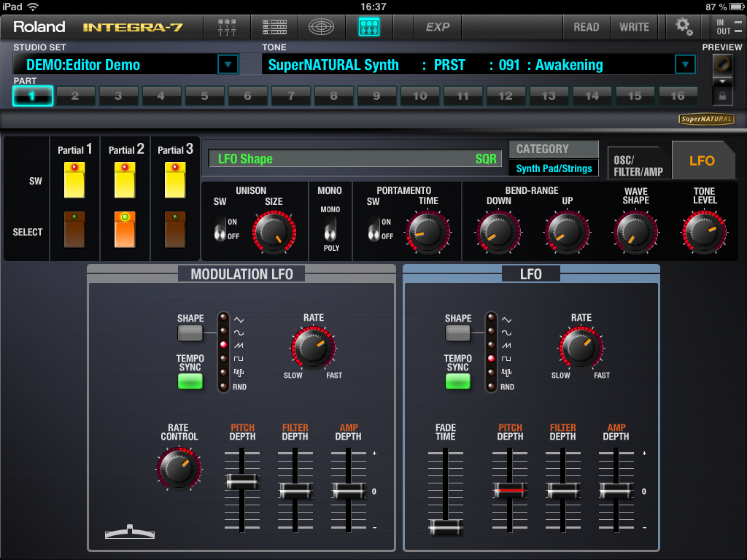Click the Modulation LFO Pitch Depth slider
Image resolution: width=747 pixels, height=560 pixels.
[x=242, y=481]
